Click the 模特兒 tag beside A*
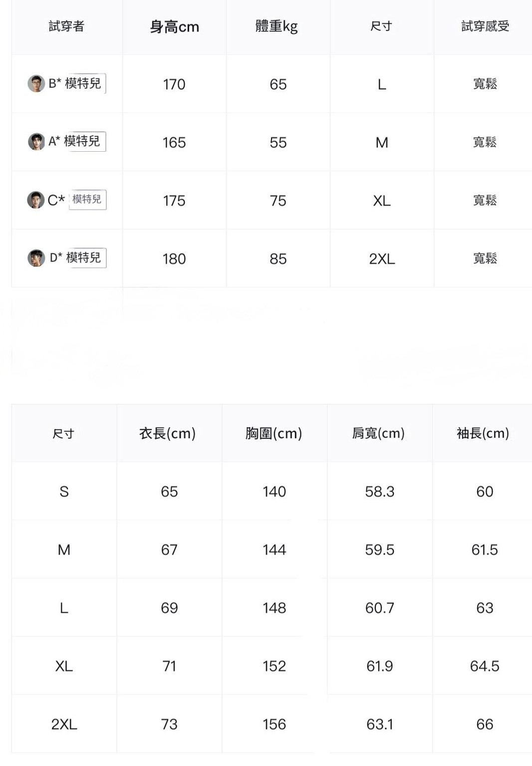532x766 pixels. [x=83, y=142]
